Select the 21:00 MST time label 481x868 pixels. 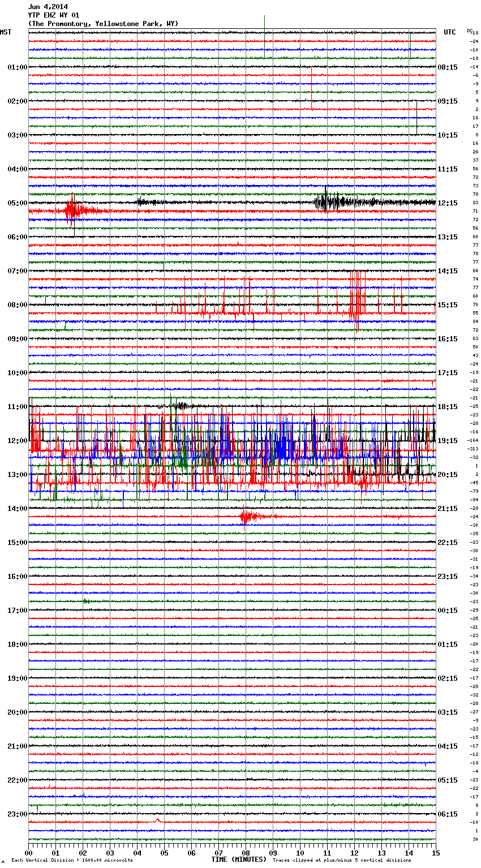[x=17, y=746]
